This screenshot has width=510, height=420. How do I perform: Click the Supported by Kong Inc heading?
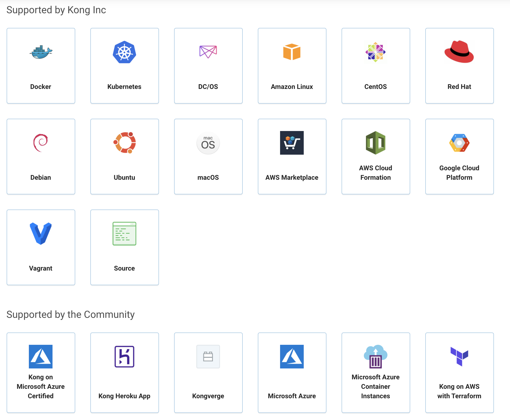pyautogui.click(x=56, y=10)
